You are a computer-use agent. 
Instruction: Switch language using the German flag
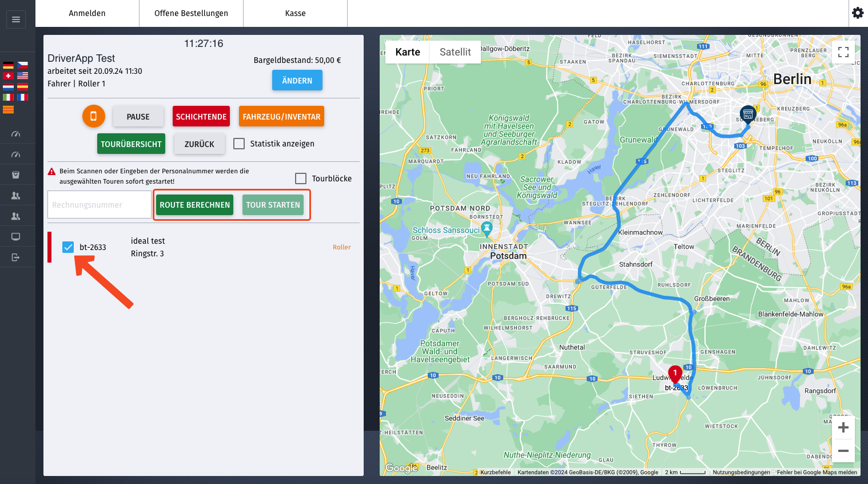pyautogui.click(x=8, y=65)
